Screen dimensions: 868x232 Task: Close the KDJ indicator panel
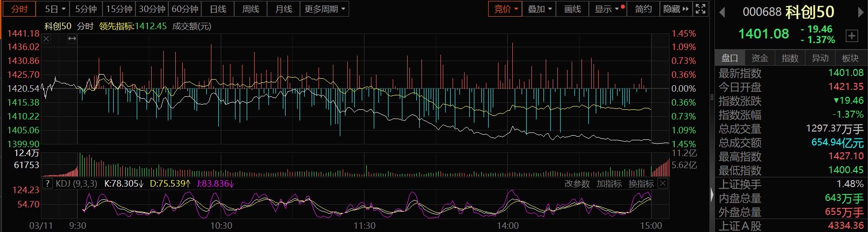point(663,183)
